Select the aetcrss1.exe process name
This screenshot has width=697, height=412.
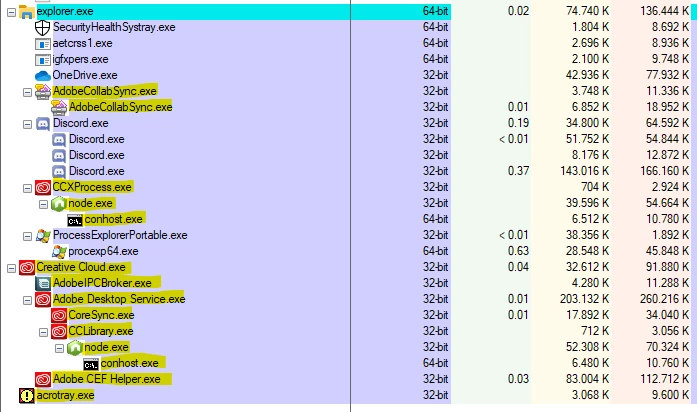tap(82, 43)
